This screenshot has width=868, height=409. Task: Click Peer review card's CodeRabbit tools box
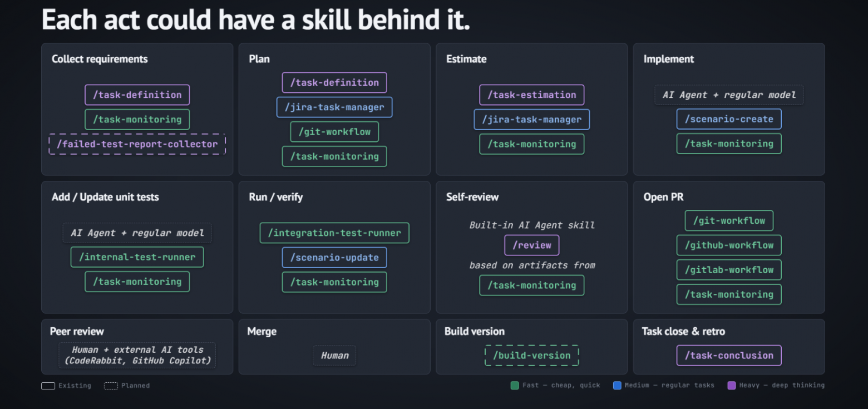[x=137, y=355]
